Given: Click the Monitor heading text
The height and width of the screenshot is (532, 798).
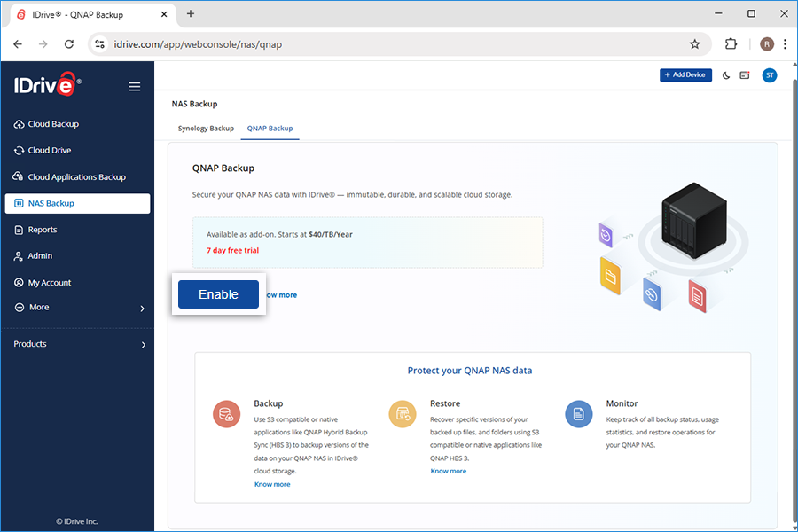Looking at the screenshot, I should click(622, 403).
